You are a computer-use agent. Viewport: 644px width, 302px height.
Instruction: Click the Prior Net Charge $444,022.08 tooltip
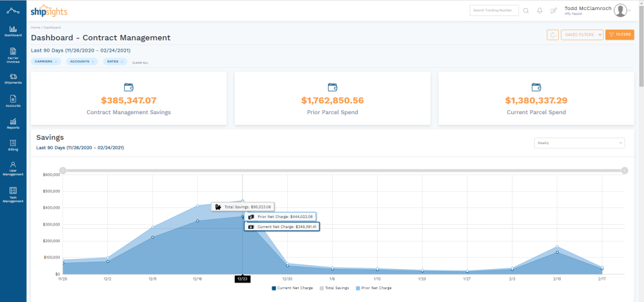tap(280, 217)
